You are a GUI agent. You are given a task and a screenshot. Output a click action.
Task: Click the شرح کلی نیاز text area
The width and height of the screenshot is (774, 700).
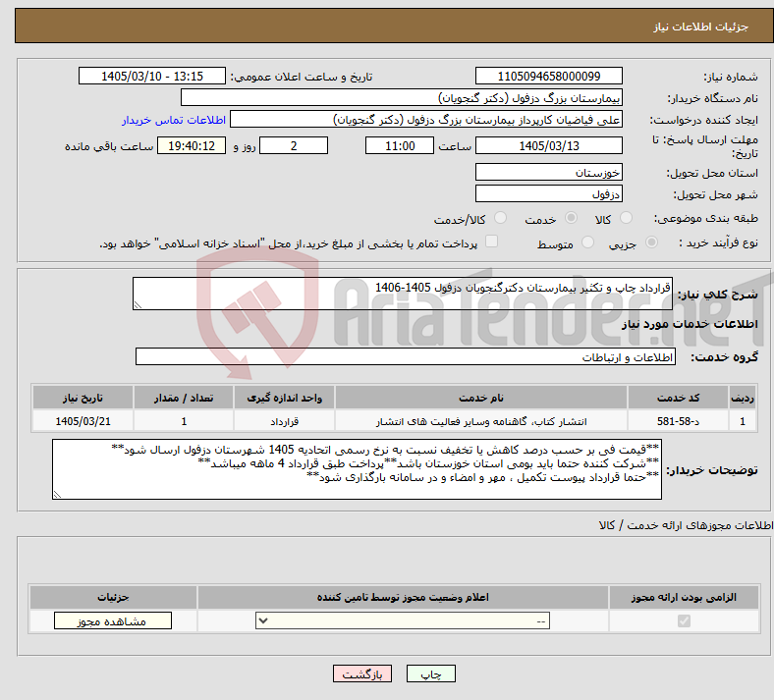coord(403,294)
